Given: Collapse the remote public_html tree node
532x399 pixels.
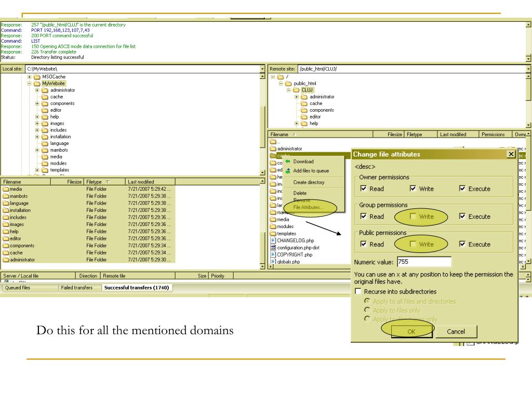Looking at the screenshot, I should pos(281,84).
